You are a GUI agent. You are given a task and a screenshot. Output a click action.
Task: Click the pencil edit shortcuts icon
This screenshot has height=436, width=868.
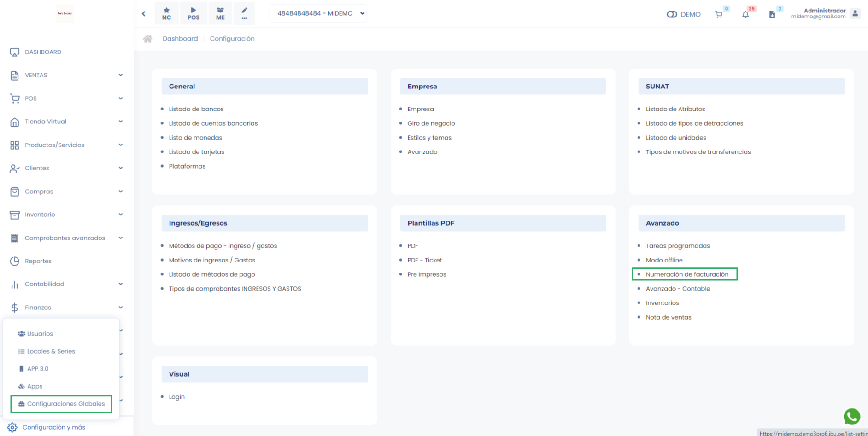(244, 13)
